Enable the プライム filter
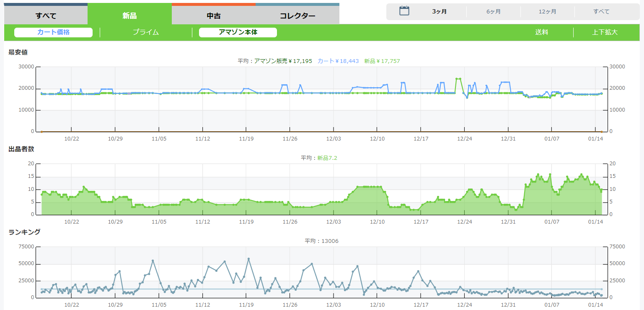 146,32
